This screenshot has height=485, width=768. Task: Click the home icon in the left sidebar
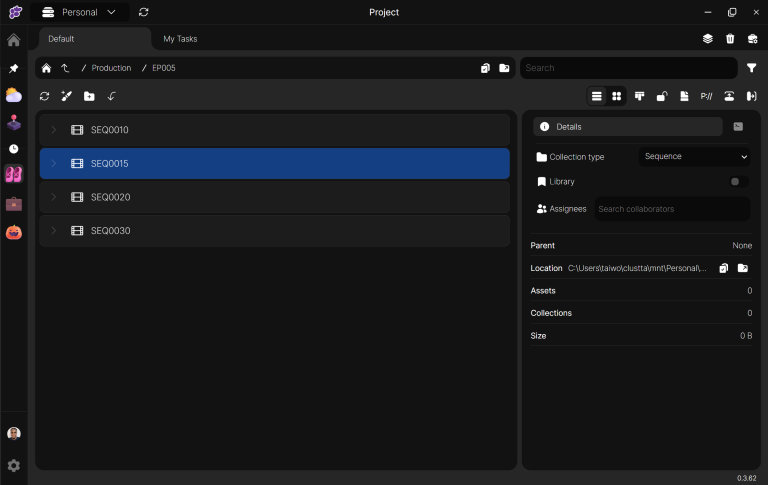coord(13,41)
